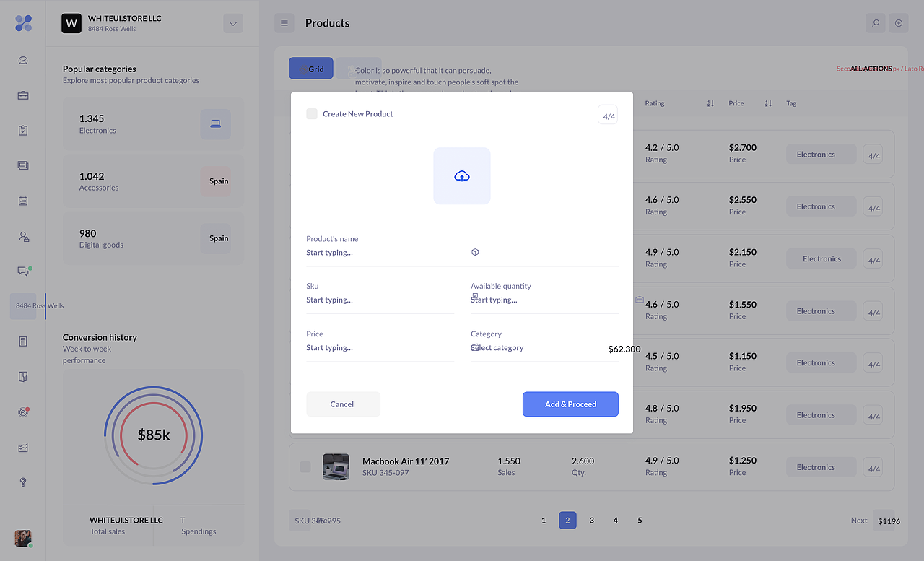Open the briefcase icon in sidebar
The height and width of the screenshot is (561, 924).
pos(23,95)
